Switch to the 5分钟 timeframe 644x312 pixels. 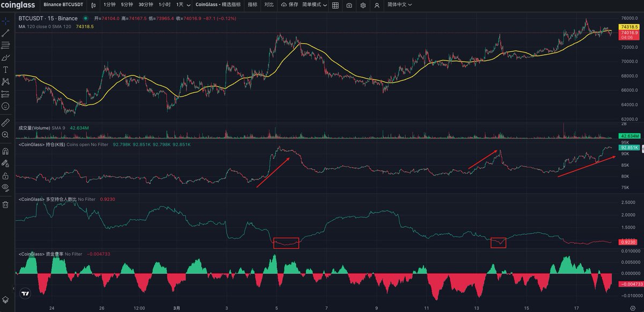click(x=127, y=5)
